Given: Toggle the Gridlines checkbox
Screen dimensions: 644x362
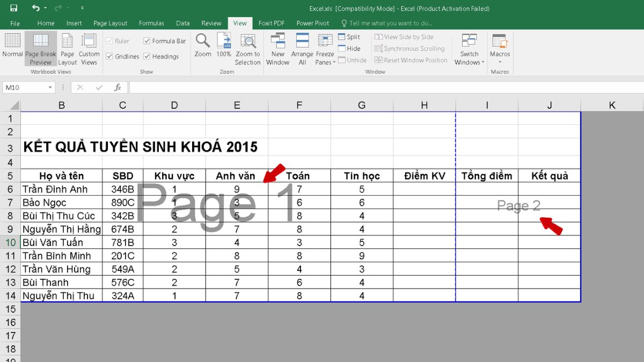Looking at the screenshot, I should click(123, 56).
